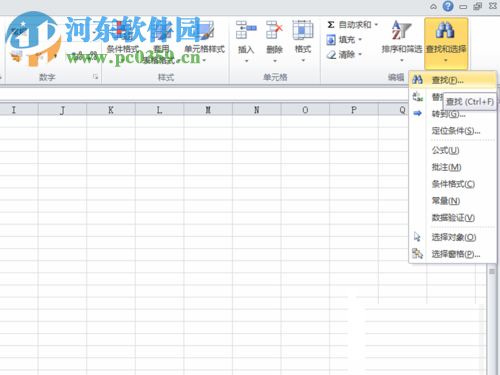Image resolution: width=500 pixels, height=375 pixels.
Task: Click the 排序和筛选 label
Action: click(402, 49)
